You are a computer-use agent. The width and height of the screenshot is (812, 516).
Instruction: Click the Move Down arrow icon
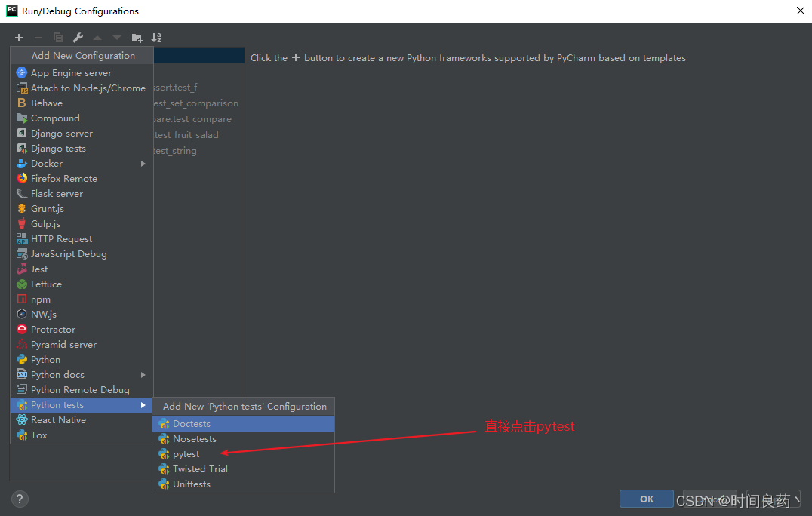(117, 38)
